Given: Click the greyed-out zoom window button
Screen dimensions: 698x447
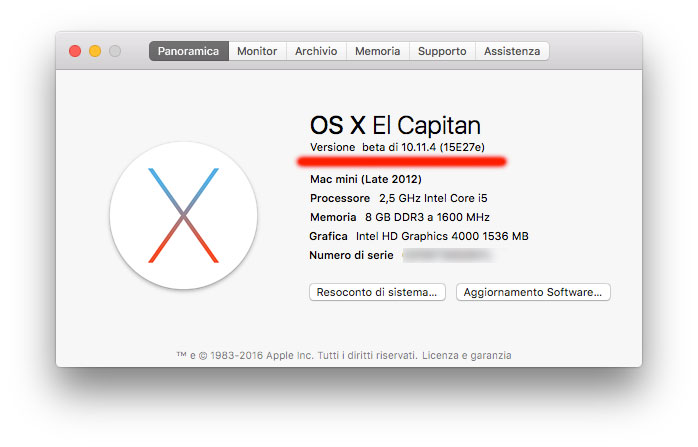Looking at the screenshot, I should 115,51.
